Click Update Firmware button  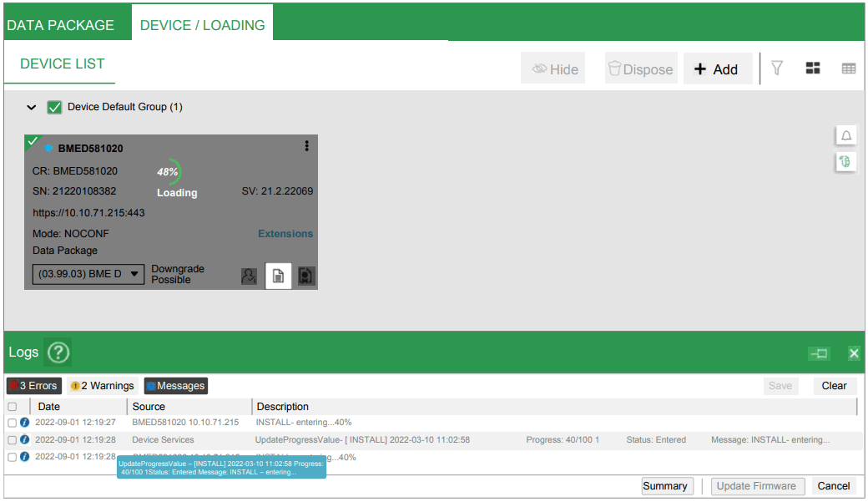coord(756,486)
